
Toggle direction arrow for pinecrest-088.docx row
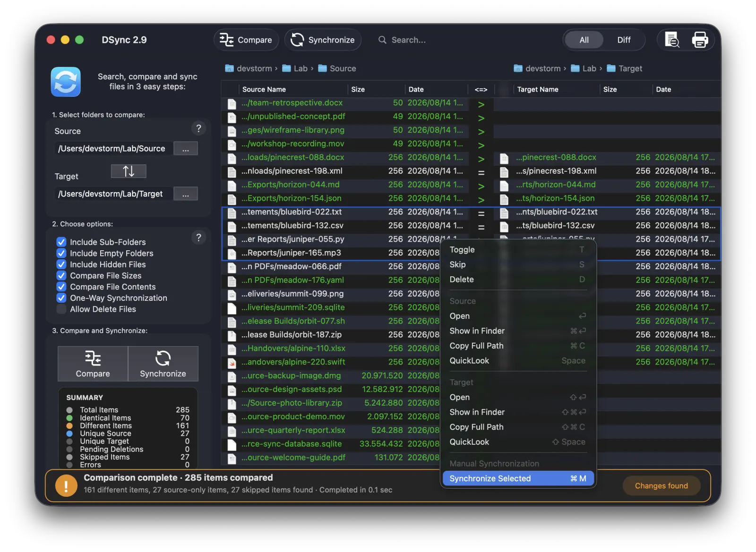tap(481, 159)
